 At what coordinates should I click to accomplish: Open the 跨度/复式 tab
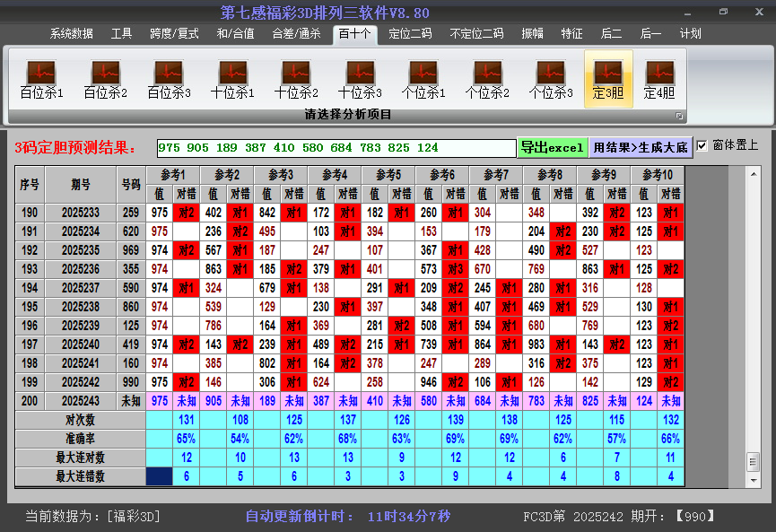click(x=174, y=34)
